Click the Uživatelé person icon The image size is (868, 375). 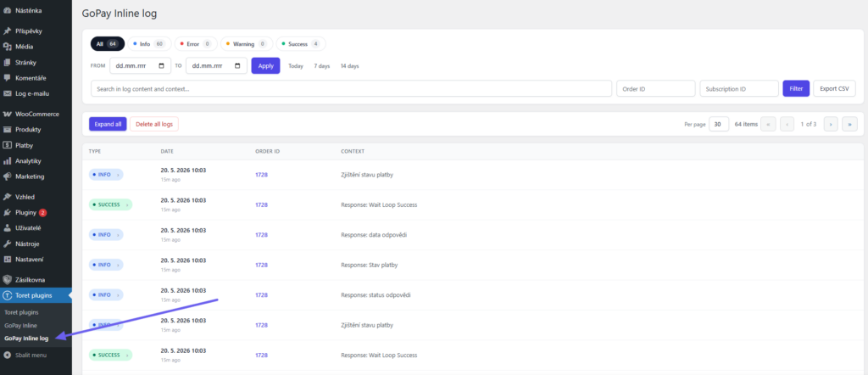tap(7, 227)
